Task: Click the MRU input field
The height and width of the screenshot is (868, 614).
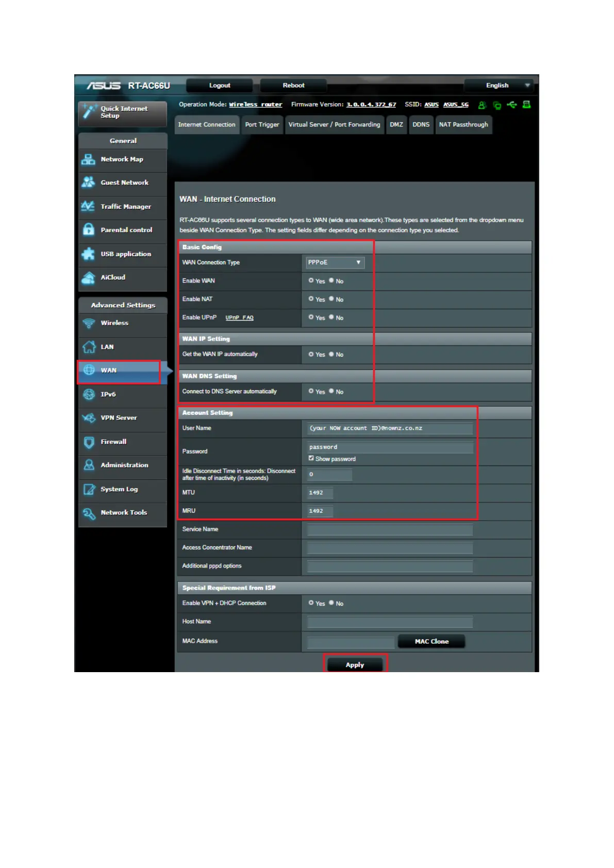Action: pos(320,511)
